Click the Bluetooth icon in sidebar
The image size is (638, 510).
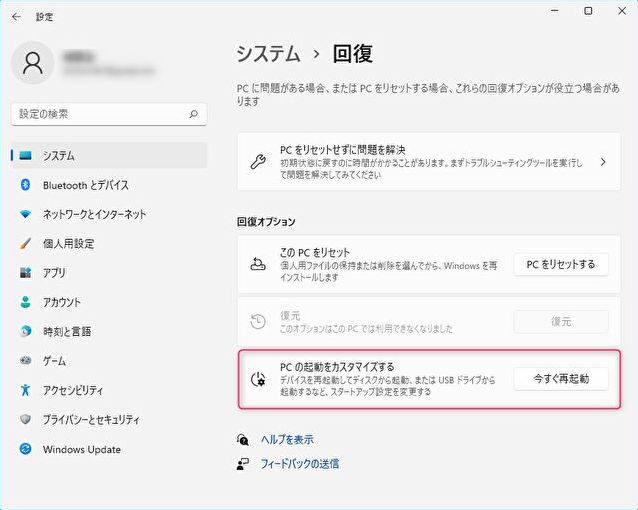(25, 185)
